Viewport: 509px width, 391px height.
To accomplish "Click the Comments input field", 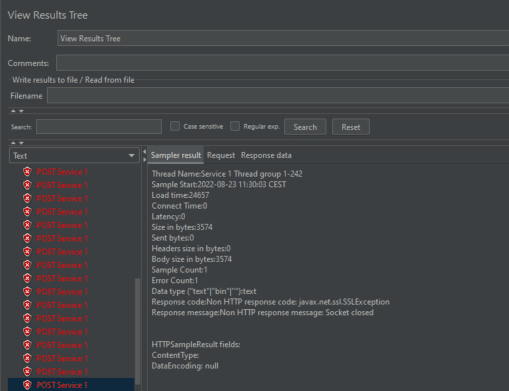I will click(x=283, y=63).
